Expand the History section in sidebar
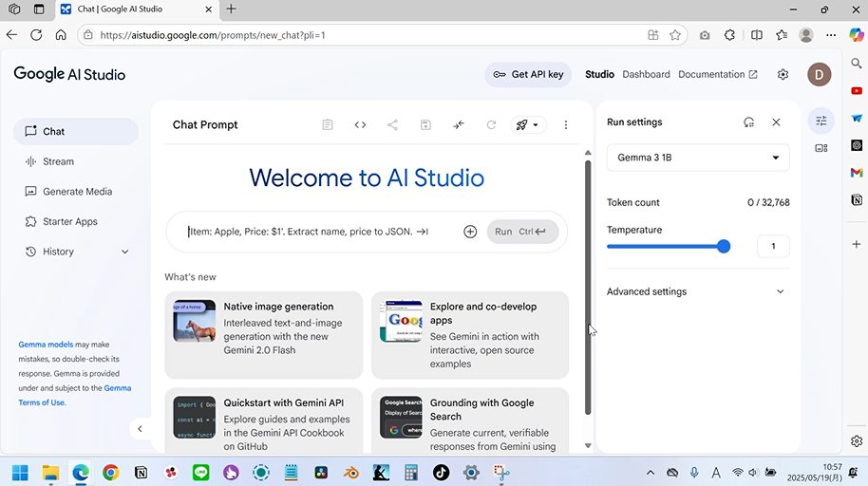 (124, 252)
